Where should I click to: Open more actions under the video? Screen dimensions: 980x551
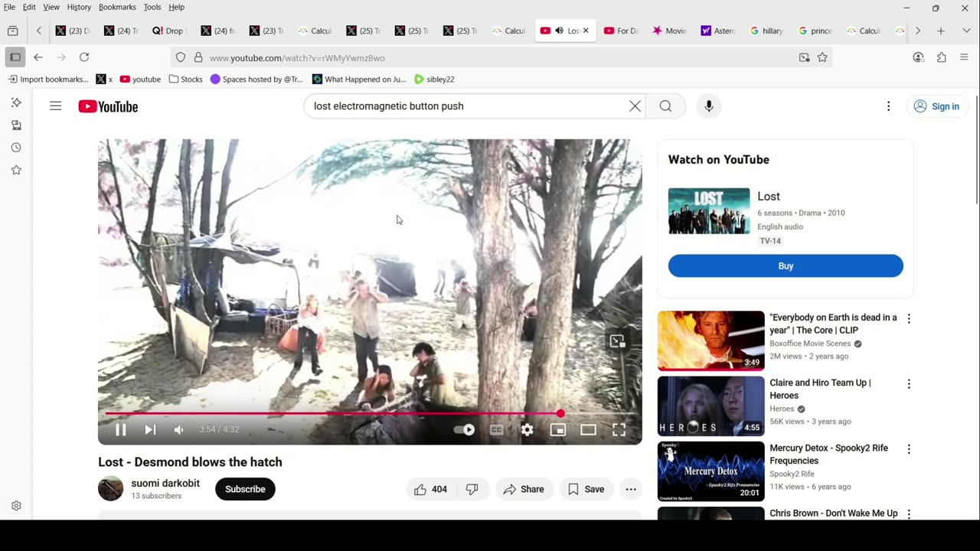coord(631,489)
